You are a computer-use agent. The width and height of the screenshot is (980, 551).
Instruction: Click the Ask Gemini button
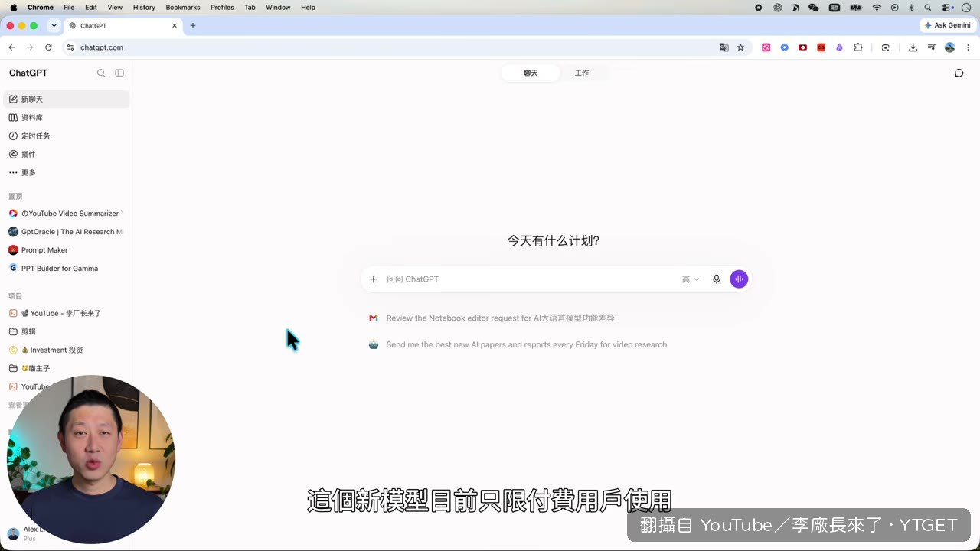(x=948, y=25)
